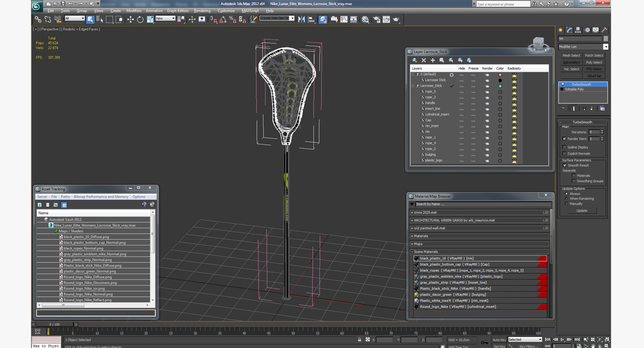The height and width of the screenshot is (348, 644).
Task: Open Material Editor from main toolbar
Action: click(x=365, y=19)
